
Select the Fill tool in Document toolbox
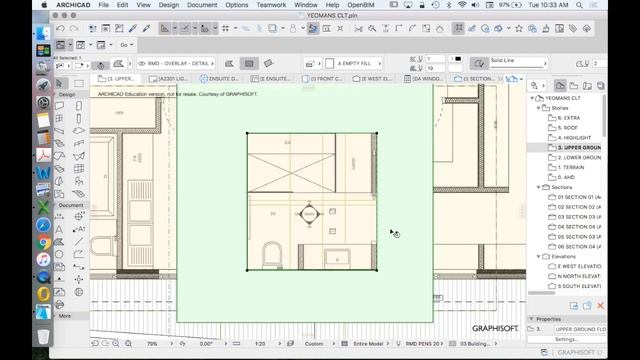pyautogui.click(x=60, y=242)
